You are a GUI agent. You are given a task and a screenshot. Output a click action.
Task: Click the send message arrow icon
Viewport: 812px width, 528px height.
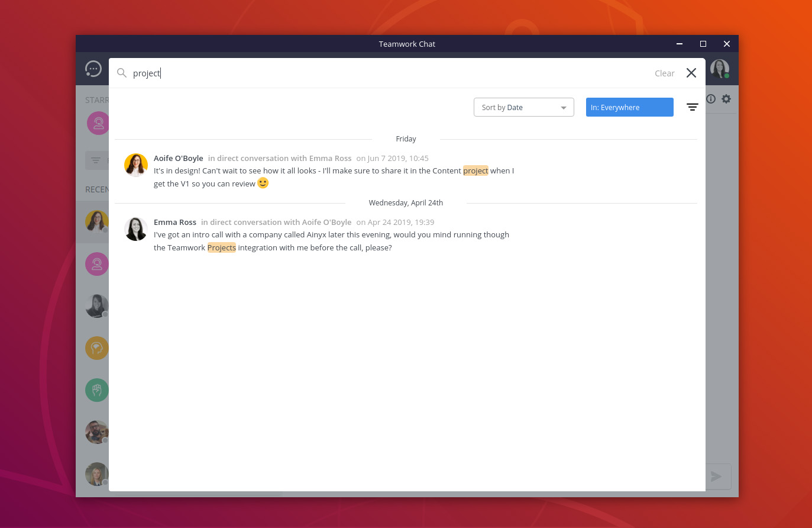coord(716,476)
